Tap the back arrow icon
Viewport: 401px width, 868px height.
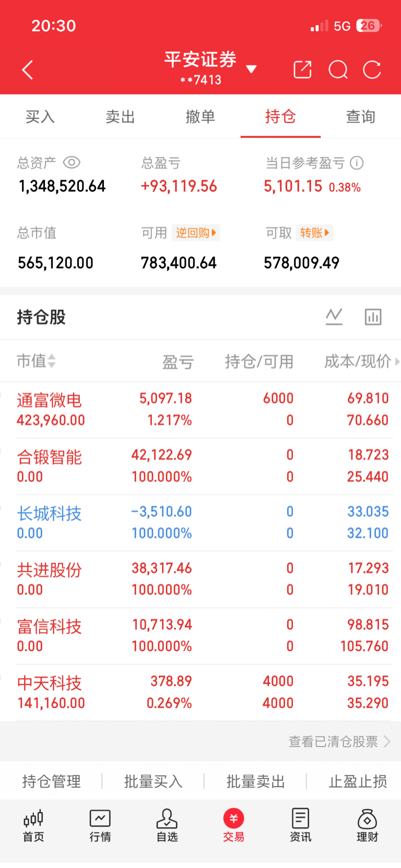click(x=28, y=69)
